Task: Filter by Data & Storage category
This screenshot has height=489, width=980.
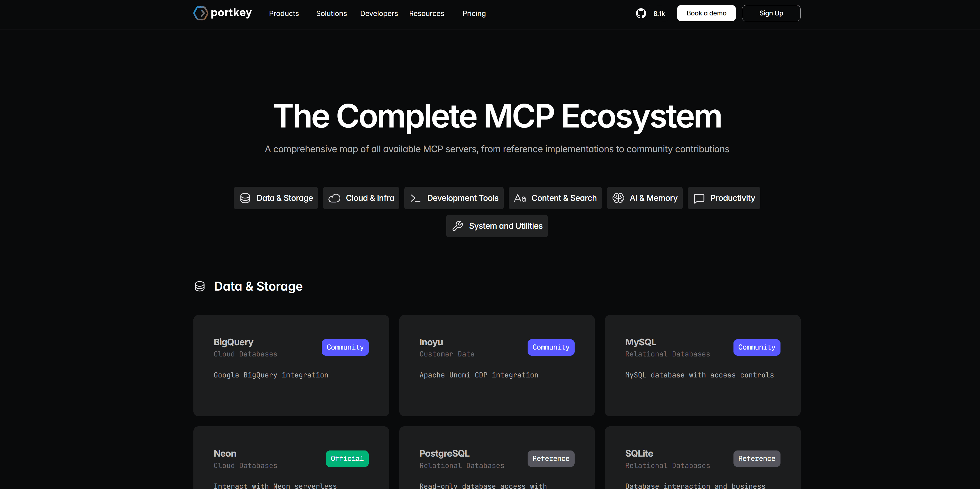Action: (275, 198)
